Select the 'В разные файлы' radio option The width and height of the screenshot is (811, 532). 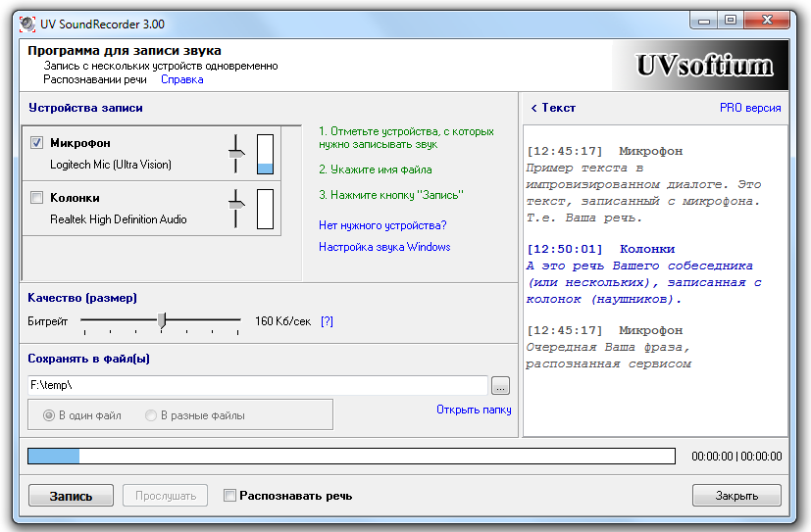pos(151,415)
